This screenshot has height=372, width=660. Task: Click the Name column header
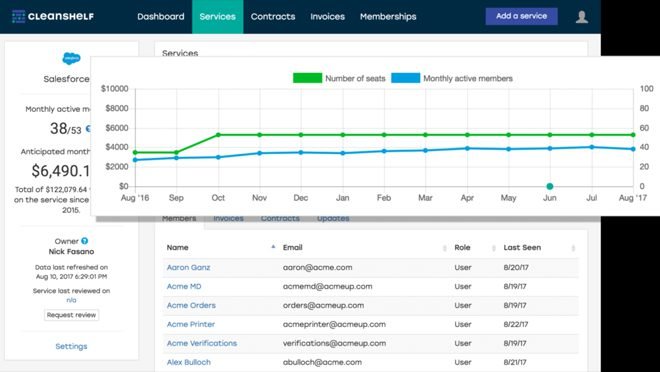(x=178, y=247)
